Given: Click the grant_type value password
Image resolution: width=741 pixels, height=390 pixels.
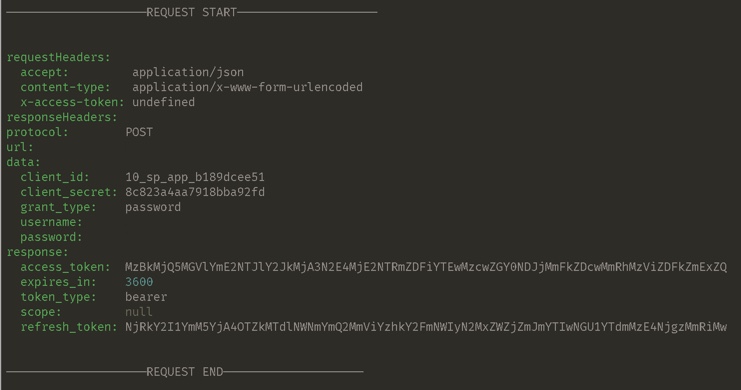Looking at the screenshot, I should click(153, 207).
